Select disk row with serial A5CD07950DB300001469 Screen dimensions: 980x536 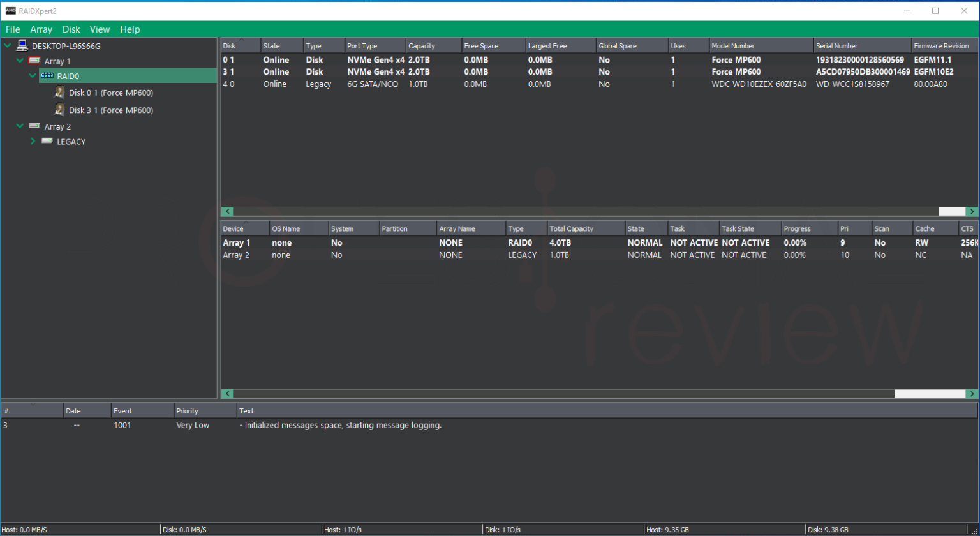pyautogui.click(x=600, y=72)
